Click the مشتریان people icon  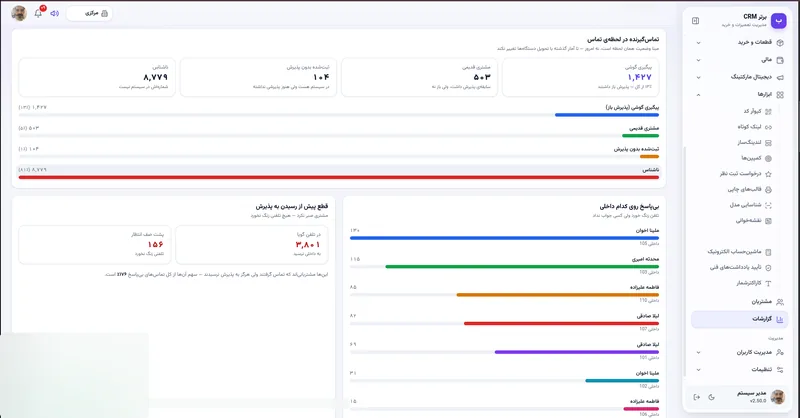(x=780, y=302)
